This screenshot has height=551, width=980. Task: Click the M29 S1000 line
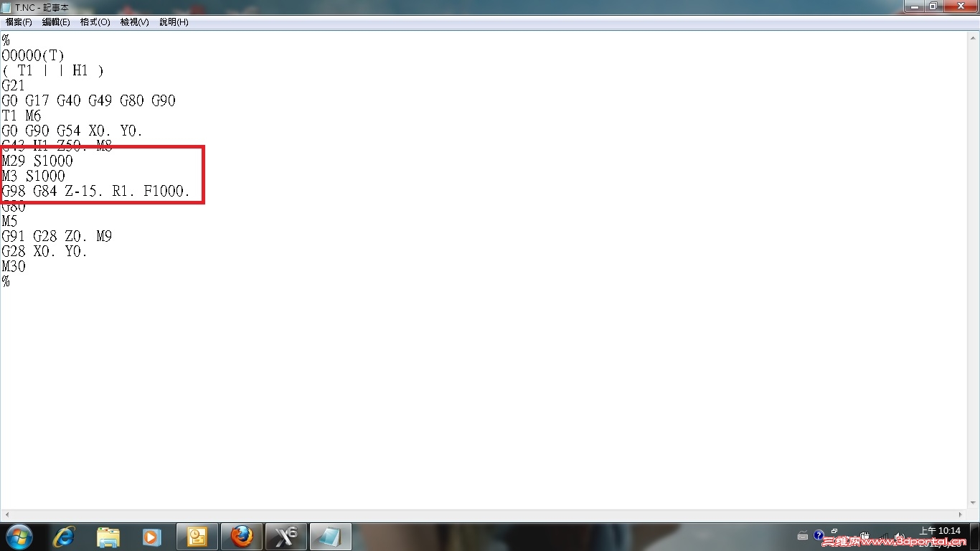coord(37,161)
